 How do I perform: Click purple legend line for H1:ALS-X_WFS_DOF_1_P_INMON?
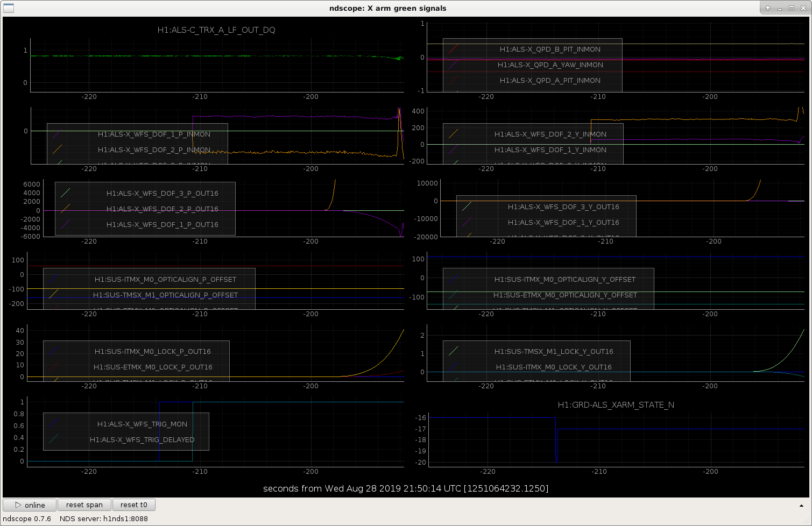[58, 134]
